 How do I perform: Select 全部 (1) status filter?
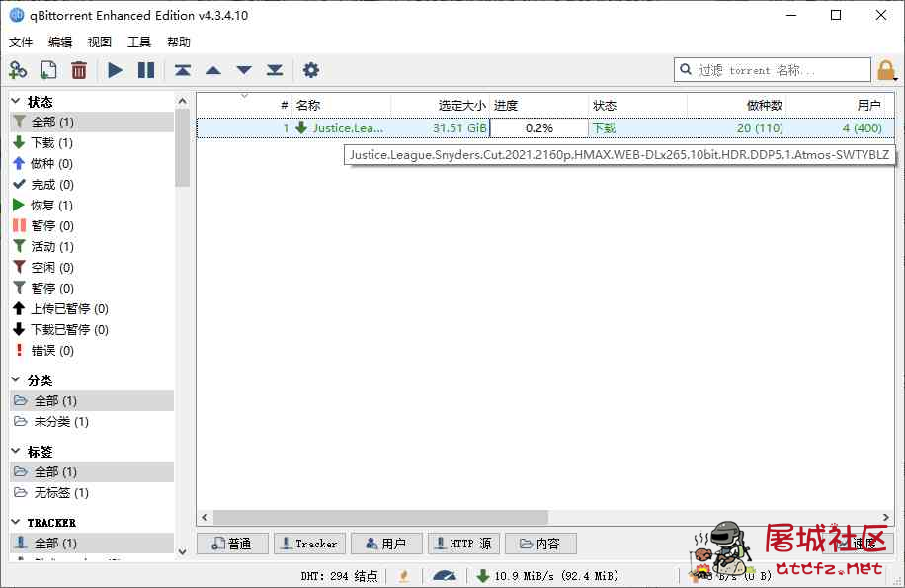tap(92, 122)
